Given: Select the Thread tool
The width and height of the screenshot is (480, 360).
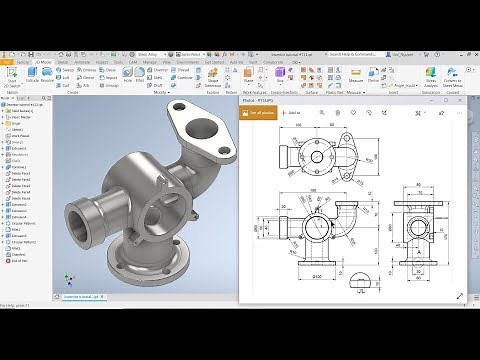Looking at the screenshot, I should click(180, 70).
